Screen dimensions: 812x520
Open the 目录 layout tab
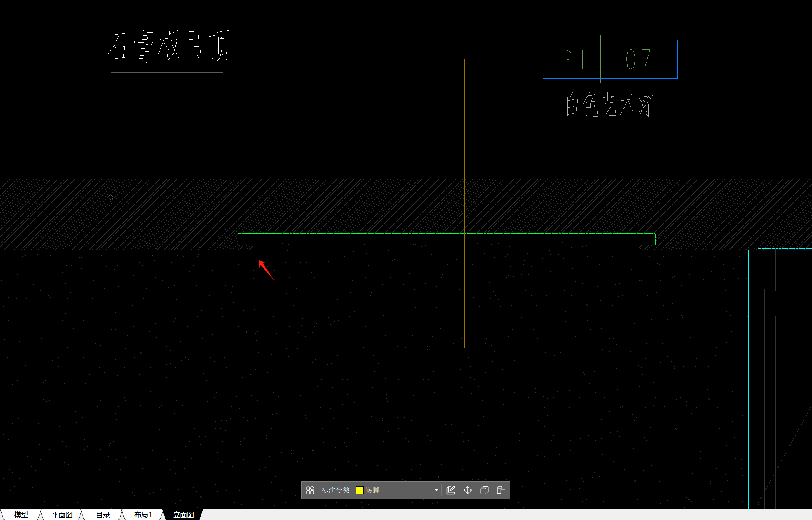[103, 515]
